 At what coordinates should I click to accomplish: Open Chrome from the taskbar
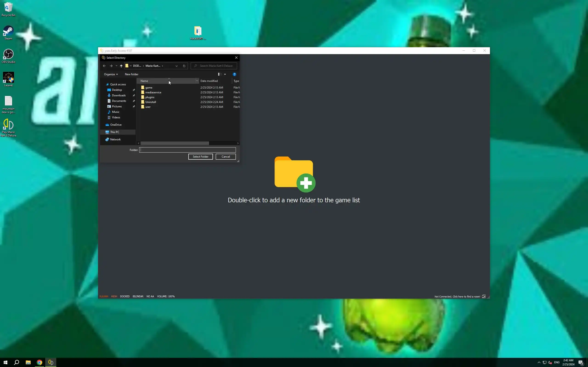click(39, 362)
